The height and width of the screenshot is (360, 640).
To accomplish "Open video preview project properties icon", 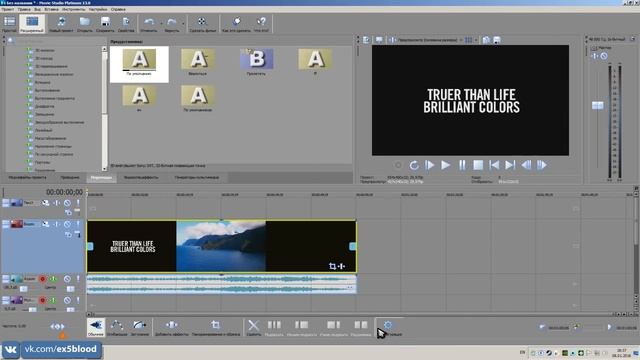I will coord(367,40).
